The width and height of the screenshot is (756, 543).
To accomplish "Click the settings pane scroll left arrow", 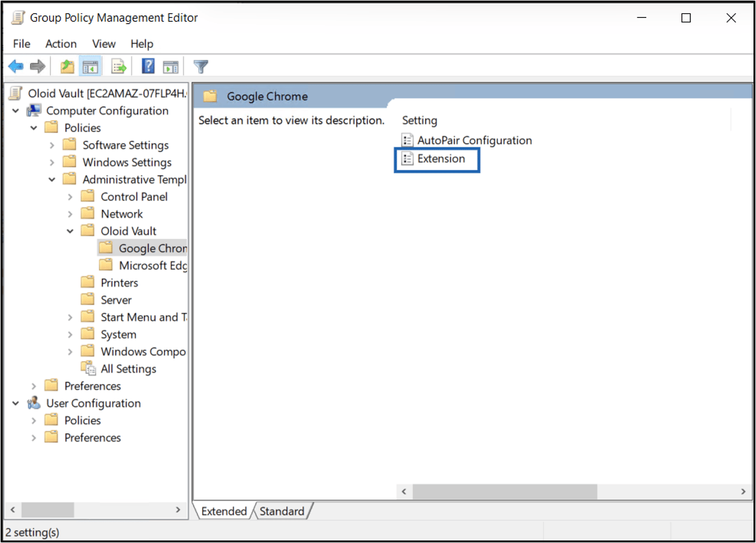I will 404,491.
